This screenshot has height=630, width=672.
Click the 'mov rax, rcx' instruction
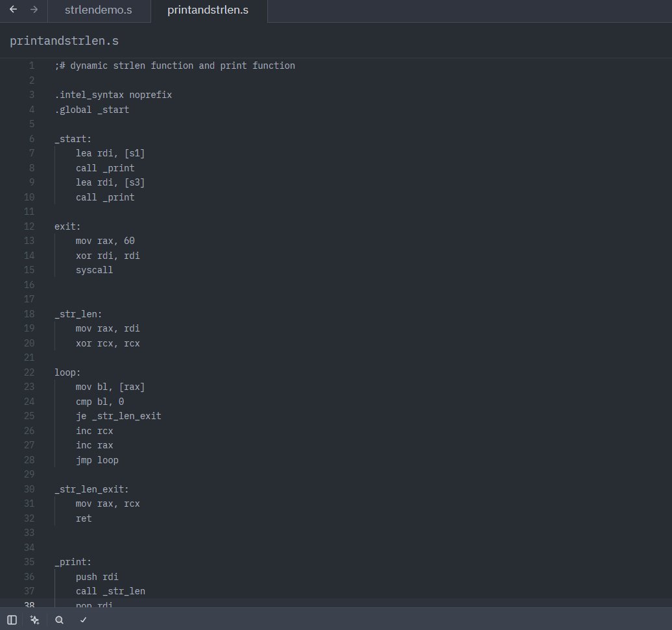pyautogui.click(x=108, y=504)
